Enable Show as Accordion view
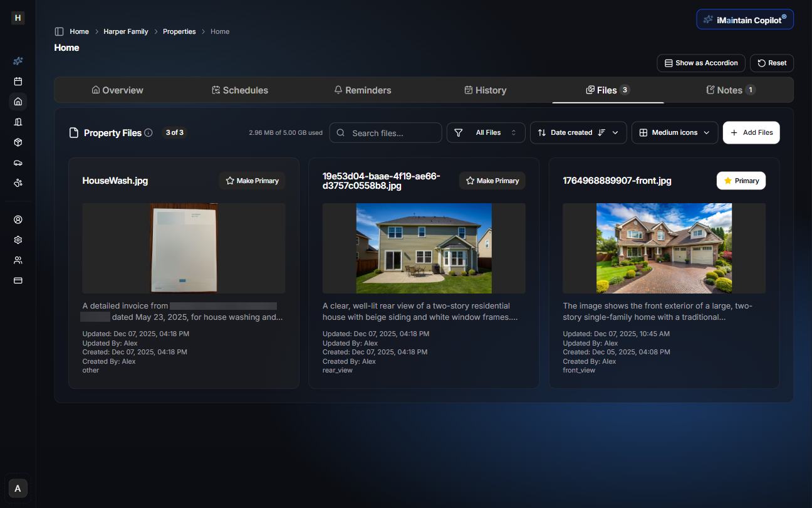 [x=700, y=63]
